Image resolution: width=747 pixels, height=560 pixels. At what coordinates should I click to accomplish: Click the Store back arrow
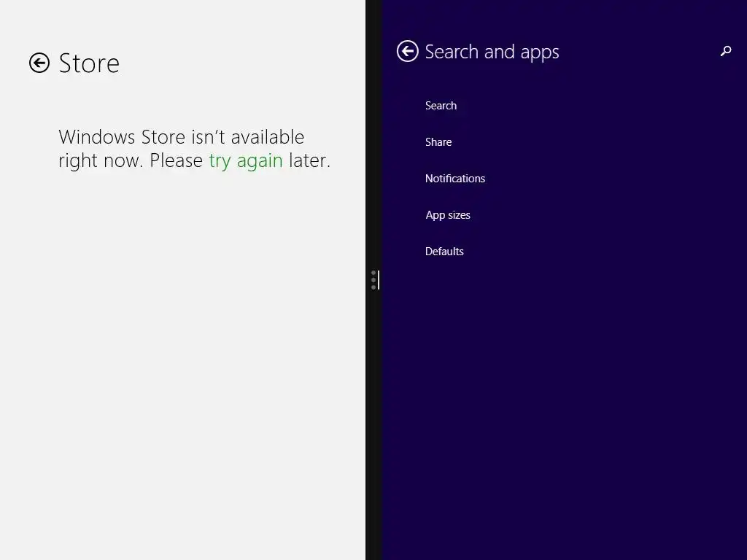coord(39,63)
